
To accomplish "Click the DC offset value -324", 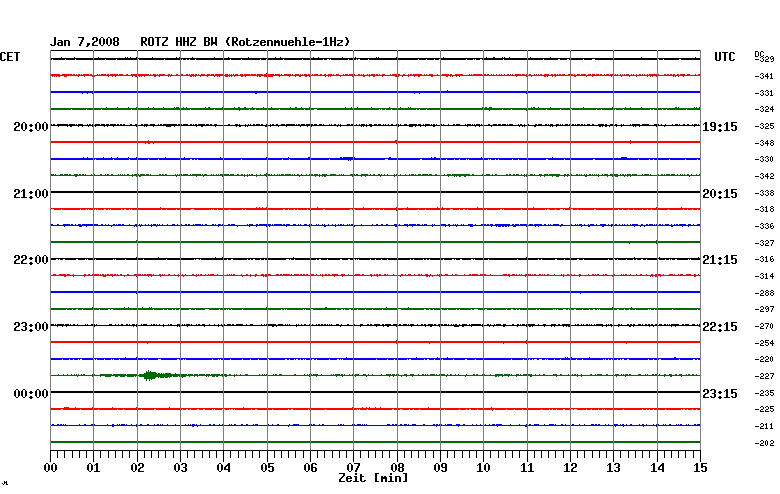I will 765,109.
